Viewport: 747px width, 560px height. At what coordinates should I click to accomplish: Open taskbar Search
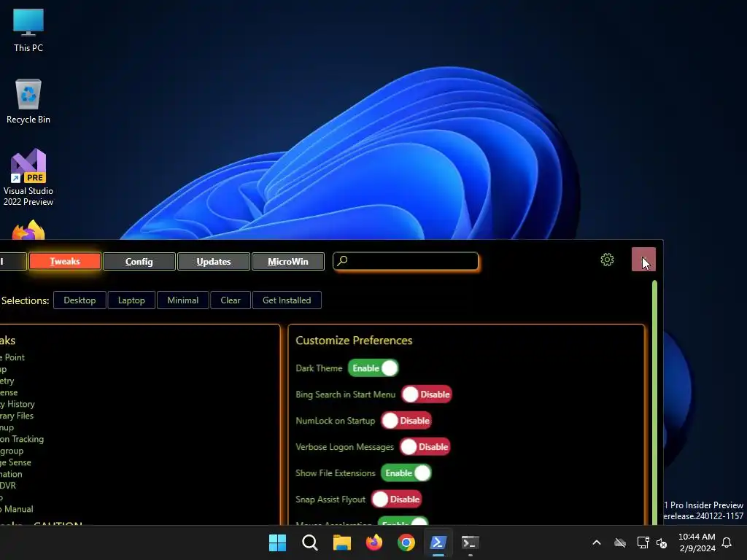(309, 542)
